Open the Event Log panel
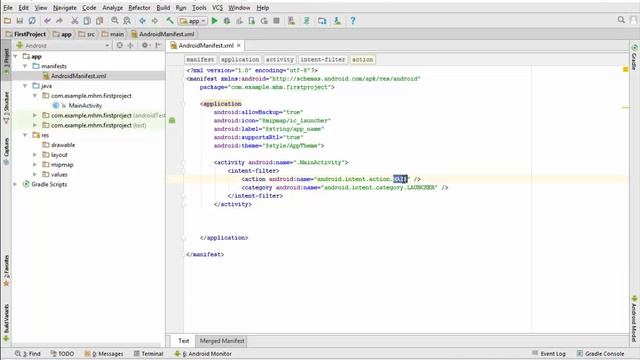 (549, 353)
